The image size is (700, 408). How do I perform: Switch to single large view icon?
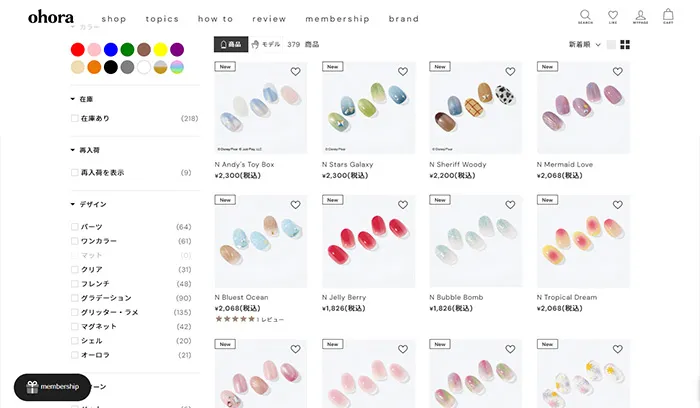(x=611, y=45)
